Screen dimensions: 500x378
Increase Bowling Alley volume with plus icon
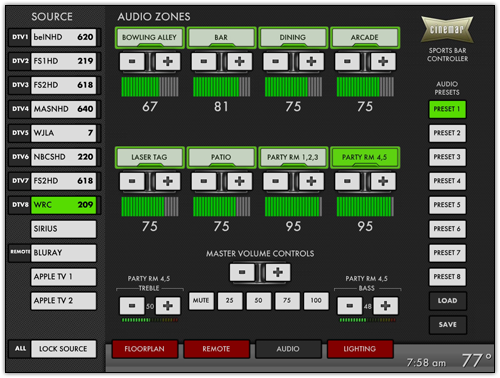click(x=168, y=61)
